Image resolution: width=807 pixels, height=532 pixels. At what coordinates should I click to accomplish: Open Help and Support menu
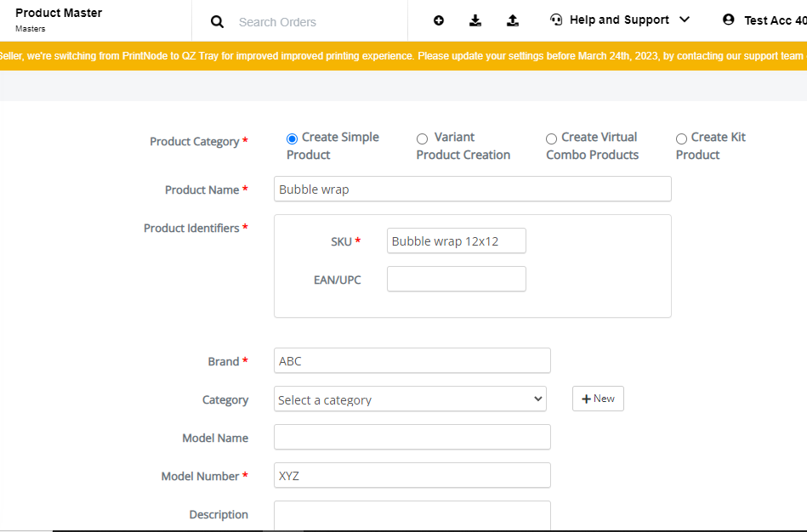[619, 20]
